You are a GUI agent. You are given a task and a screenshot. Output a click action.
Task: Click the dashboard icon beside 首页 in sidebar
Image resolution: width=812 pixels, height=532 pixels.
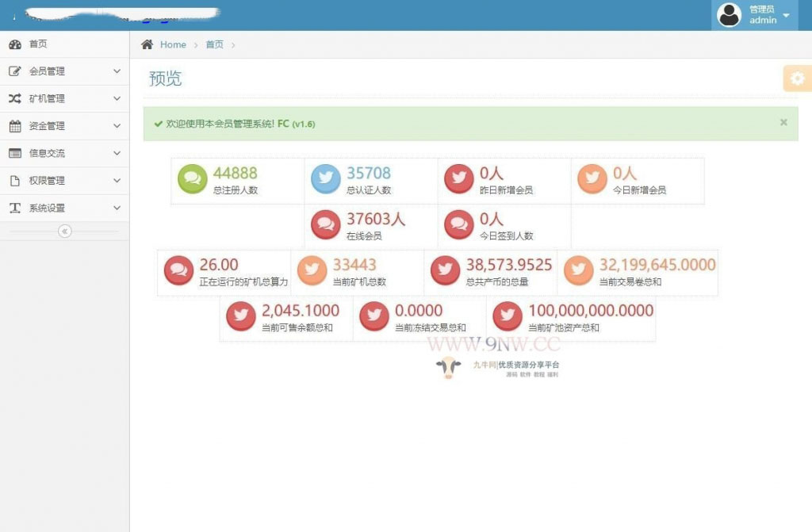point(15,44)
